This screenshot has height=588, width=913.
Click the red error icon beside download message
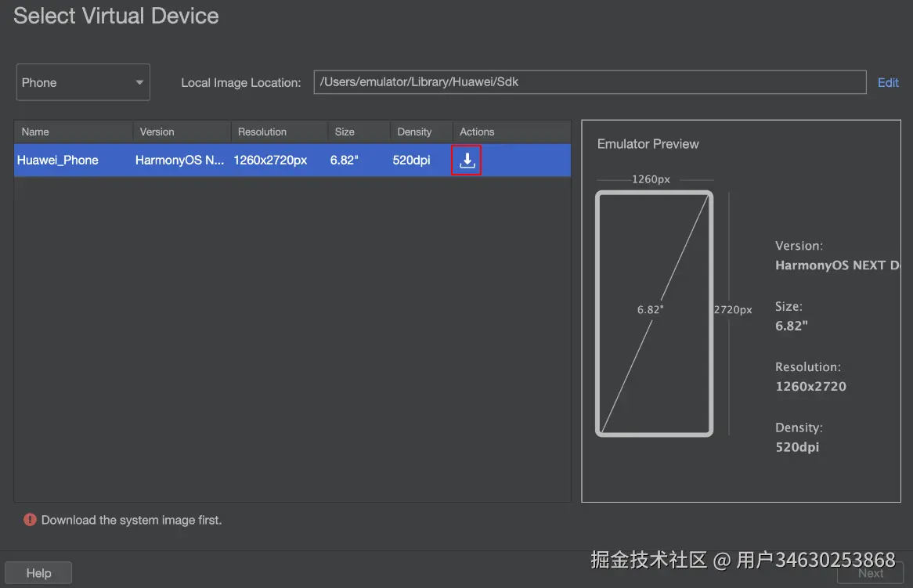(x=30, y=520)
